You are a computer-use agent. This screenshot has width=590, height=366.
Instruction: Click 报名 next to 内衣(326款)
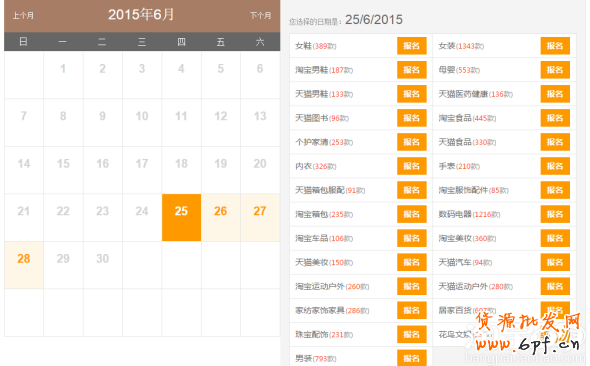tap(412, 166)
